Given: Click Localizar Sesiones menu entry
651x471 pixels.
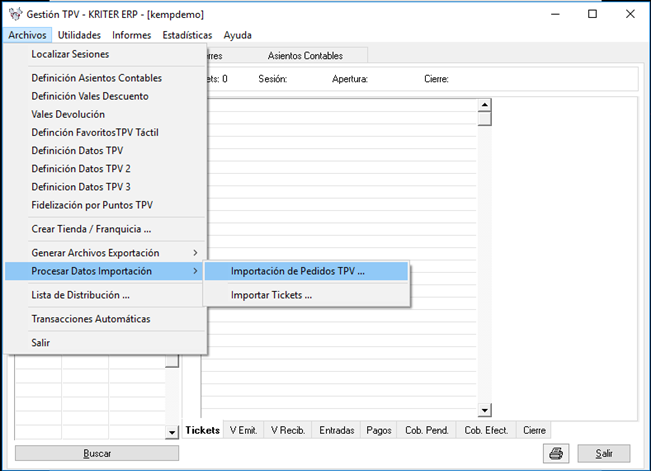Looking at the screenshot, I should (70, 54).
